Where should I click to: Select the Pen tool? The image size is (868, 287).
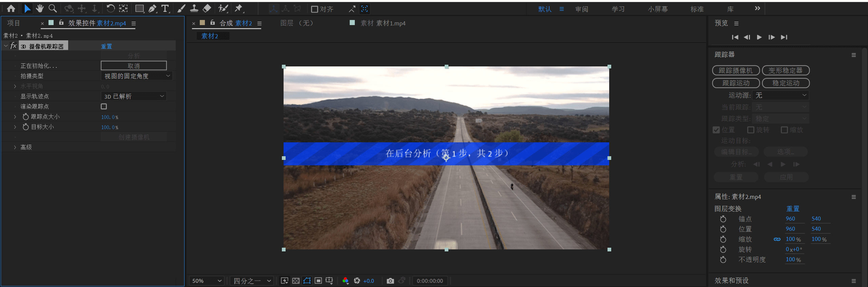coord(153,8)
